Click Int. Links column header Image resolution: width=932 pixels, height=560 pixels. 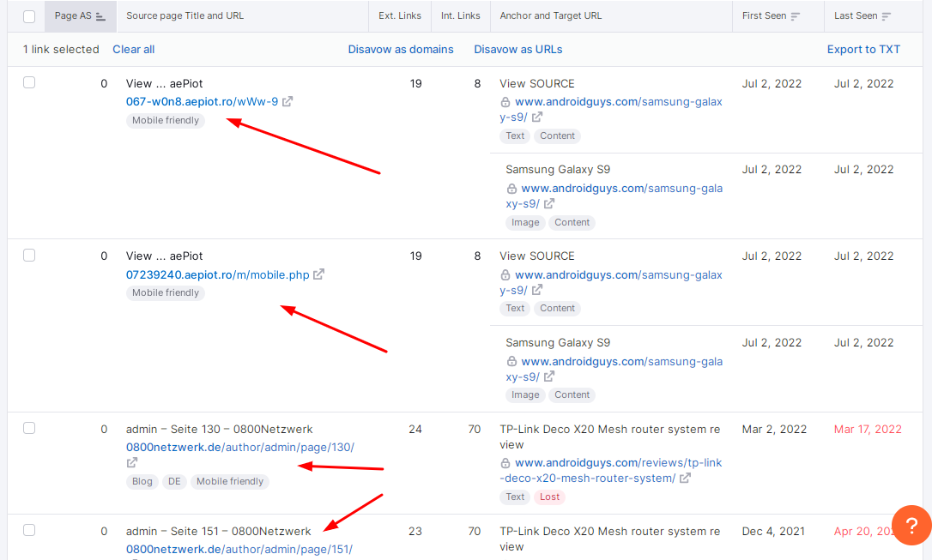tap(460, 16)
